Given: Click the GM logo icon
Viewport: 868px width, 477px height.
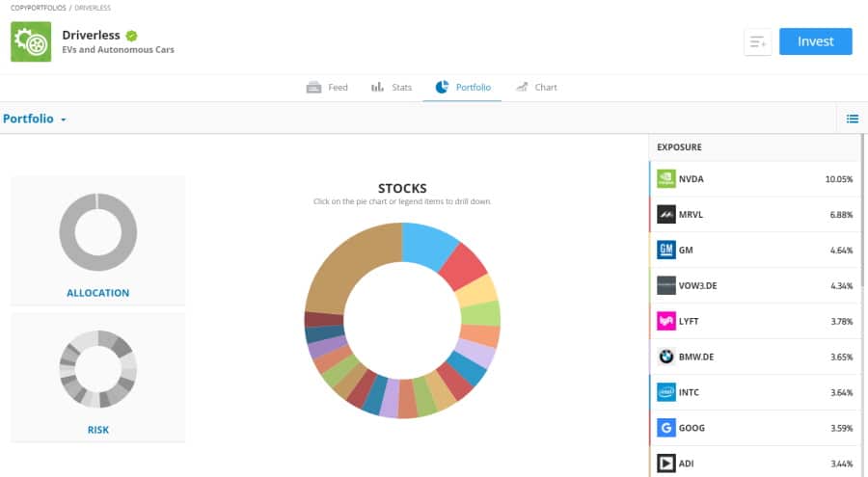Looking at the screenshot, I should click(x=665, y=250).
